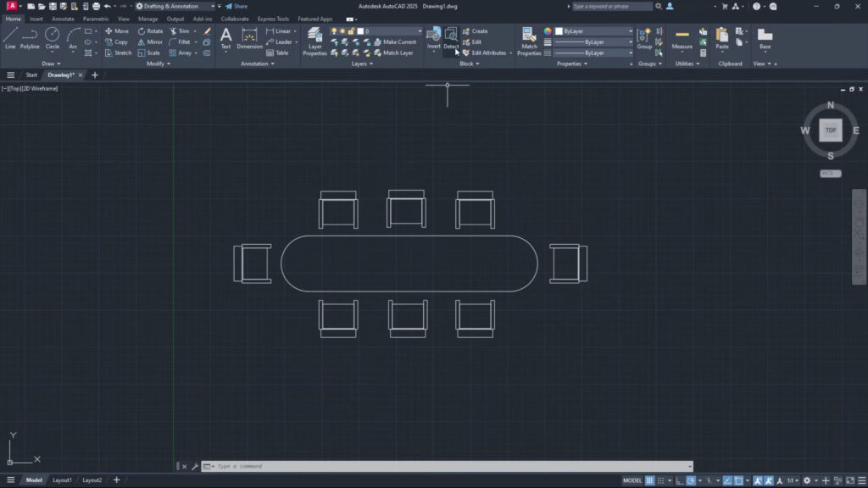The width and height of the screenshot is (868, 488).
Task: Open the ByLayer object color dropdown
Action: tap(630, 31)
